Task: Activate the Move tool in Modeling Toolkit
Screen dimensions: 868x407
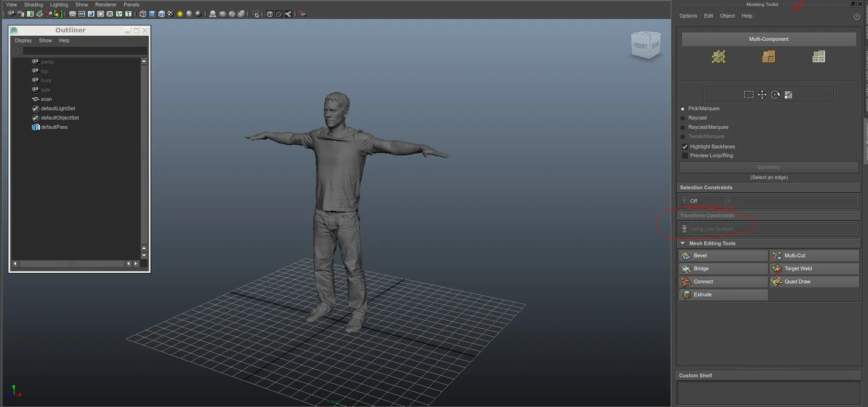Action: 762,94
